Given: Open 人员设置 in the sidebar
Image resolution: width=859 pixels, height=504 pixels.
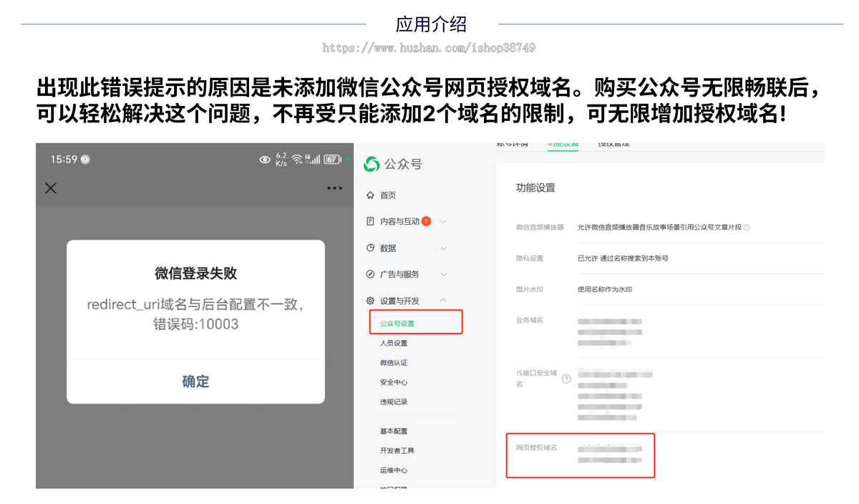Looking at the screenshot, I should click(394, 344).
